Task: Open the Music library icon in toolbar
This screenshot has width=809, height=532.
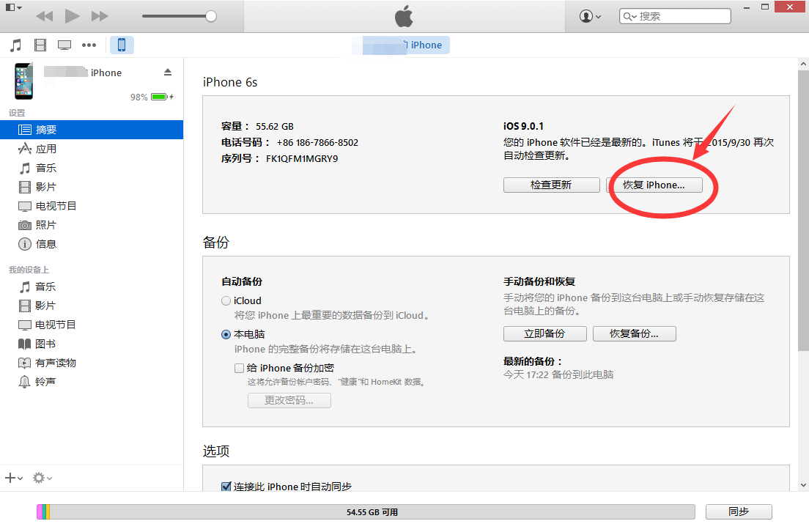Action: point(16,45)
